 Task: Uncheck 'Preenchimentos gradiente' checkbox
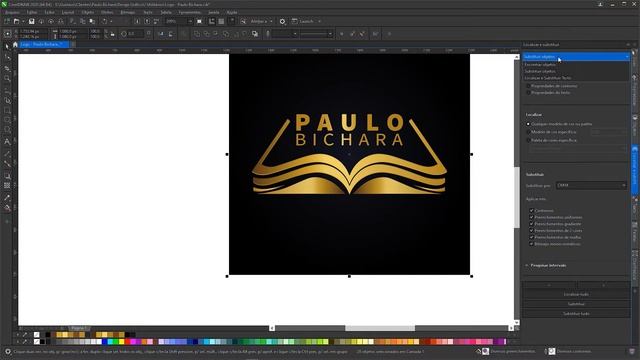pyautogui.click(x=531, y=224)
